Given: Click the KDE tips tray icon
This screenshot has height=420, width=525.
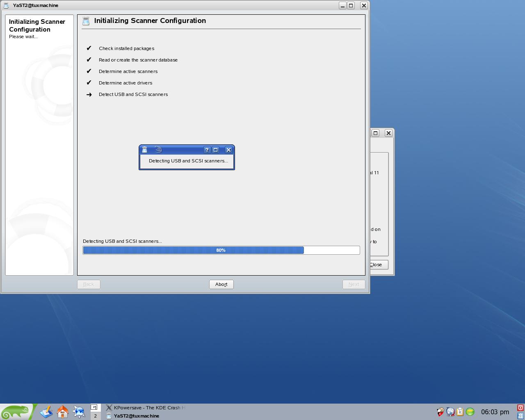Looking at the screenshot, I should (x=441, y=412).
